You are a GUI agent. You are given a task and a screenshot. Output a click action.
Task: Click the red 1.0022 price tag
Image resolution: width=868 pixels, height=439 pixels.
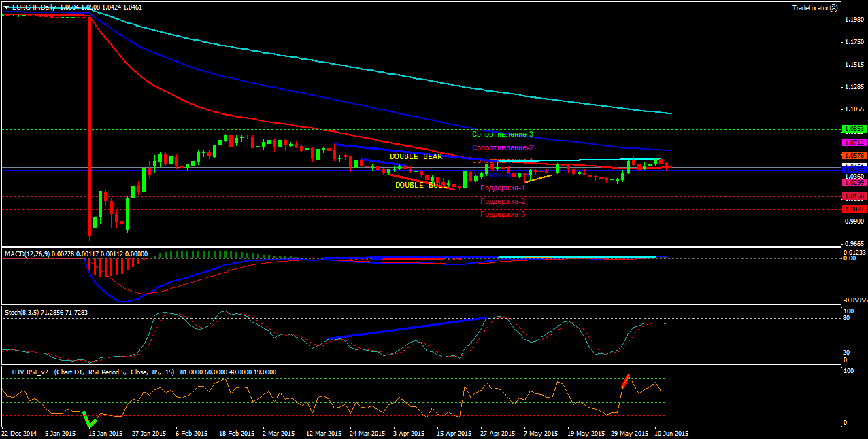click(854, 209)
